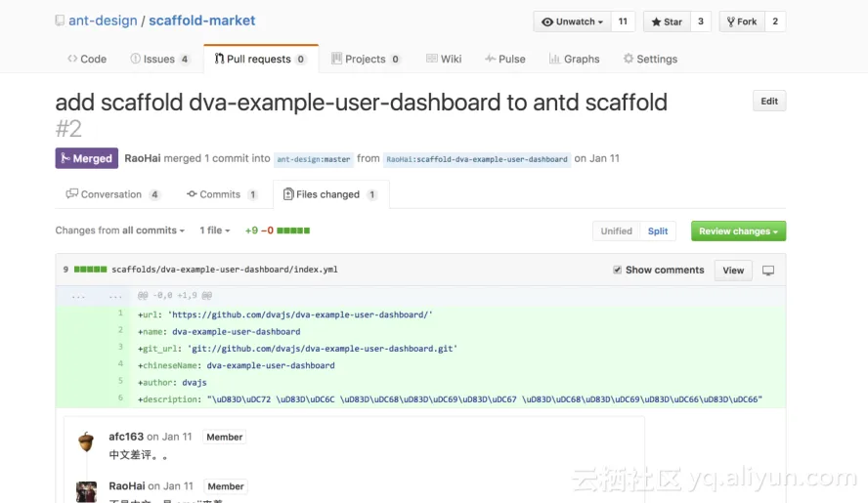
Task: Expand Changes from all commits dropdown
Action: tap(120, 231)
